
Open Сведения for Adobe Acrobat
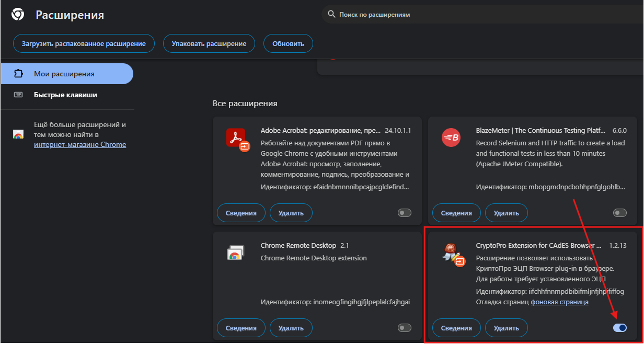click(241, 213)
